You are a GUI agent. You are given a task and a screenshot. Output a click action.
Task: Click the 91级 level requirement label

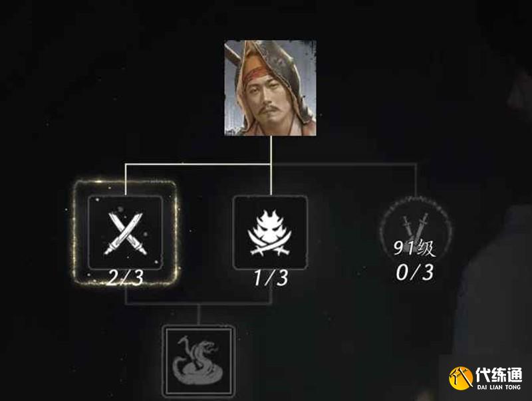pyautogui.click(x=414, y=249)
